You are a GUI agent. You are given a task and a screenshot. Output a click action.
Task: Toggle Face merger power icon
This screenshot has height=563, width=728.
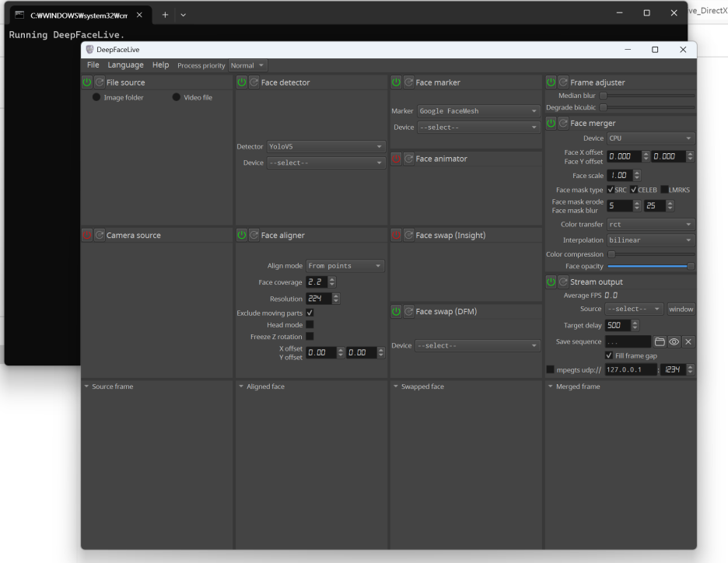551,123
